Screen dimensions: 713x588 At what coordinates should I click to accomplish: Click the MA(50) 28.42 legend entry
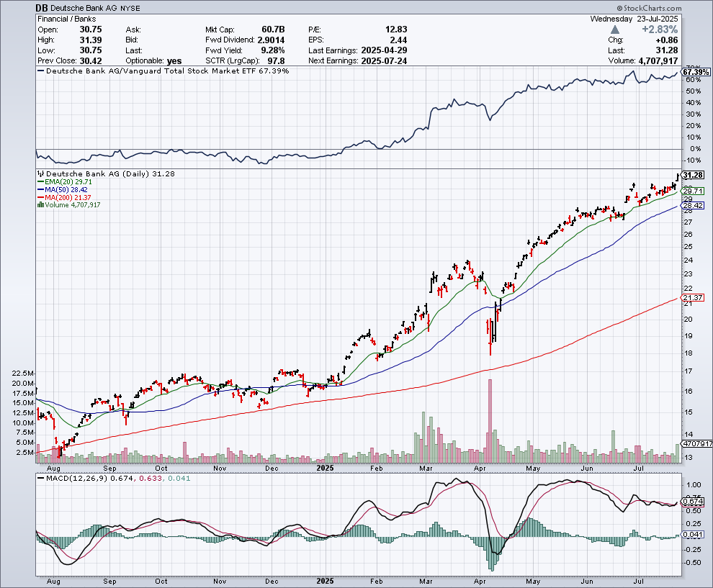[x=63, y=189]
